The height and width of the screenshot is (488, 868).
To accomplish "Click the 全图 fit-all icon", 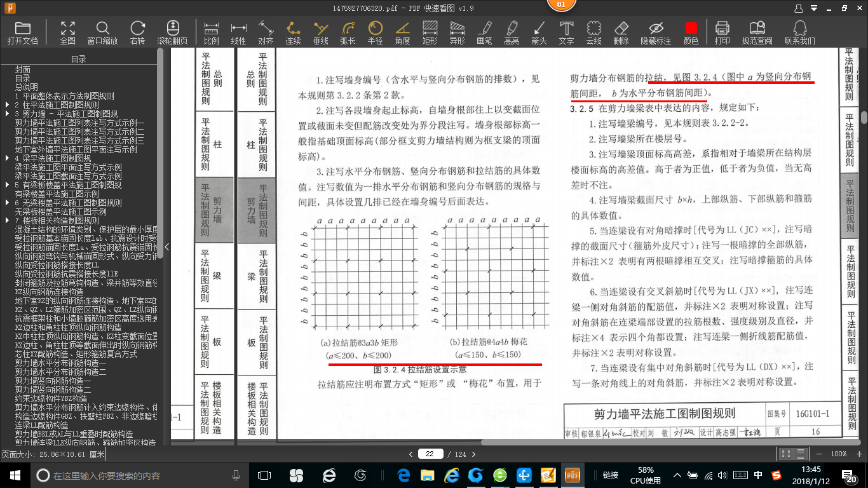I will (x=68, y=32).
